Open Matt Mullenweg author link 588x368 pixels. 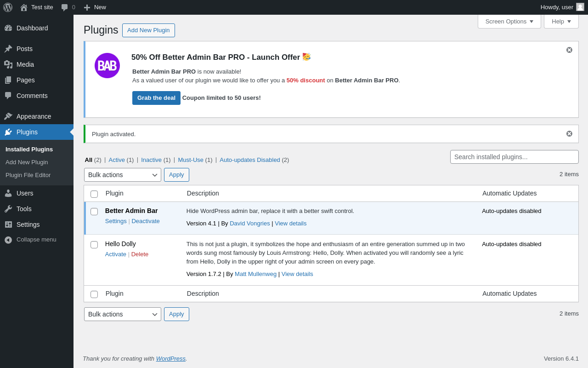pos(256,274)
